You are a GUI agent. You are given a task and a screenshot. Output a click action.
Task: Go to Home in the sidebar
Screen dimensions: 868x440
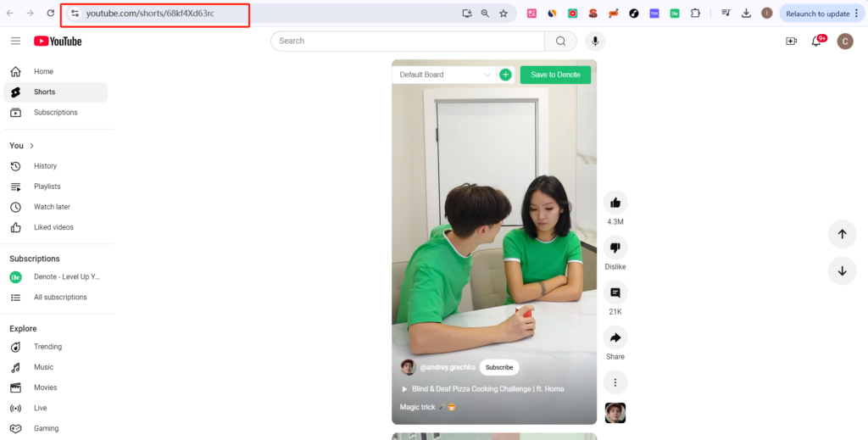(55, 71)
